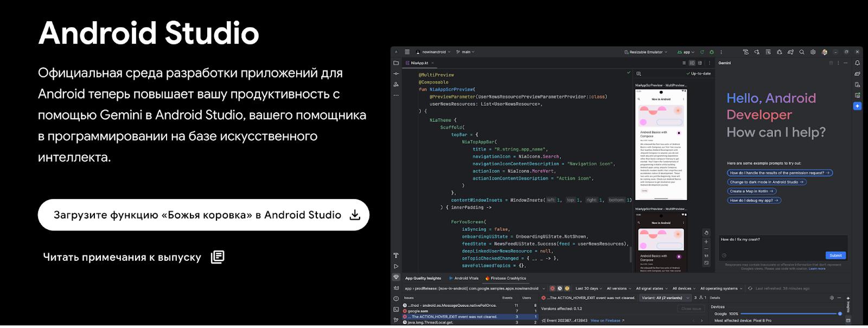Expand the main branch dropdown
Screen dimensions: 868x328
coord(465,52)
